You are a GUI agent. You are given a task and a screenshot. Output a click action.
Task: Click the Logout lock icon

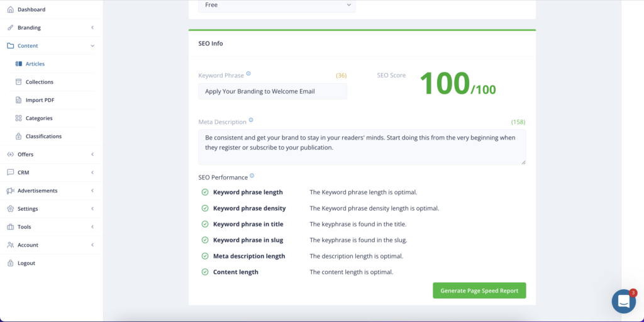point(11,263)
